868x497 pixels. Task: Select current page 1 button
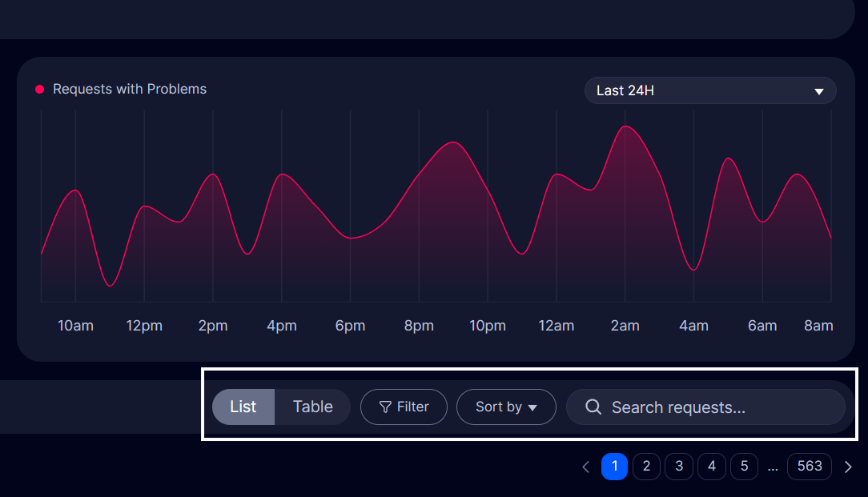pos(614,466)
